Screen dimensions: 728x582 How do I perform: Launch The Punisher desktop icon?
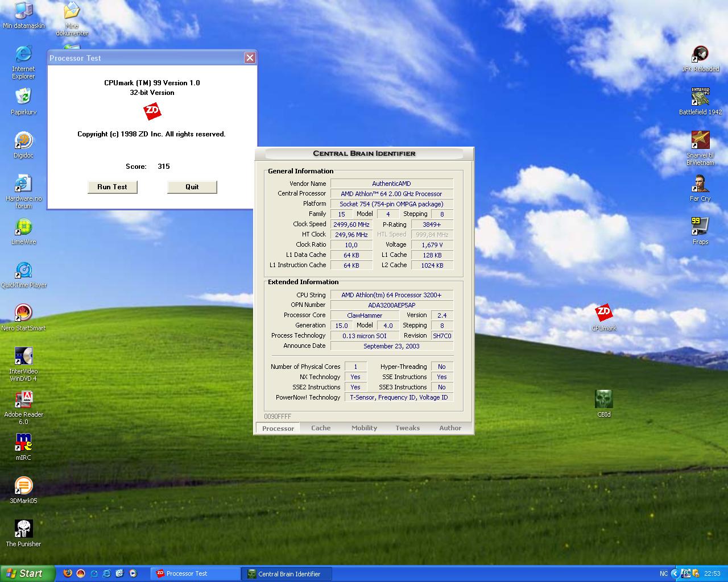click(x=23, y=529)
